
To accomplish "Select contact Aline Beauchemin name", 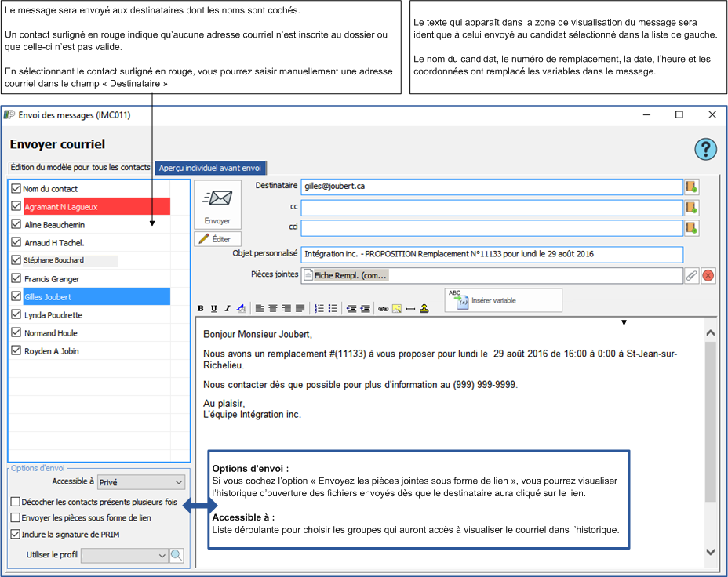I will pos(54,225).
